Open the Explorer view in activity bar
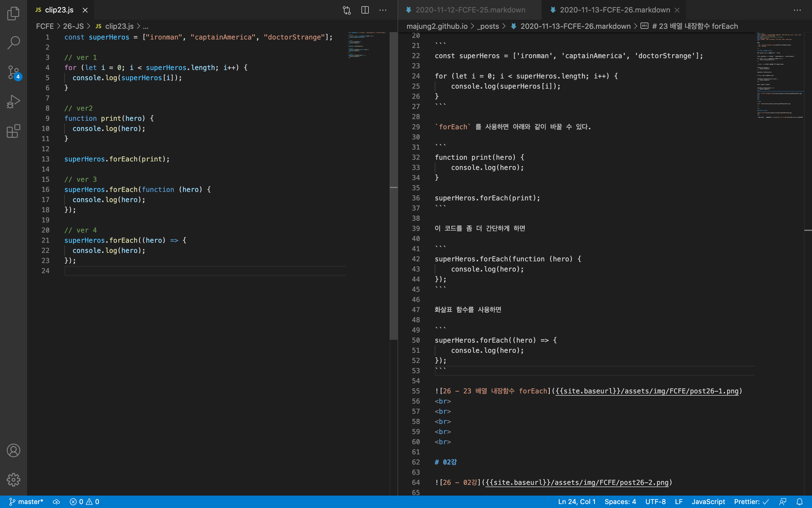This screenshot has width=812, height=508. coord(14,14)
